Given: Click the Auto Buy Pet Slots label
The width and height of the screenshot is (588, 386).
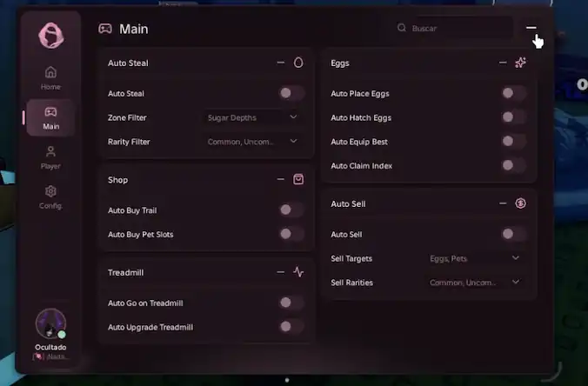Looking at the screenshot, I should 141,235.
